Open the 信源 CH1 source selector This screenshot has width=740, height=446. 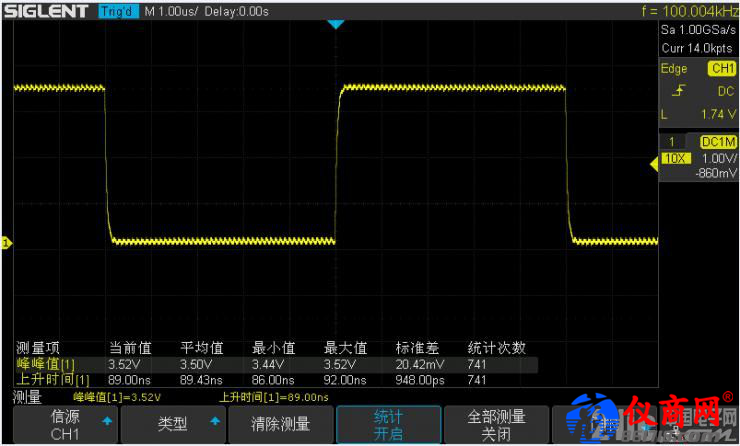(x=66, y=425)
